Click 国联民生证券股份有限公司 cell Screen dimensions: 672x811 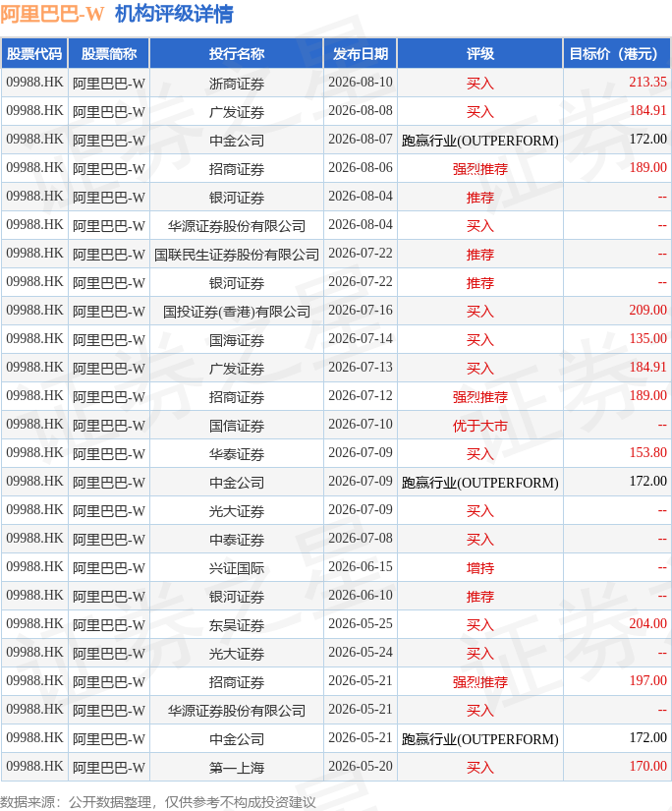tap(237, 254)
